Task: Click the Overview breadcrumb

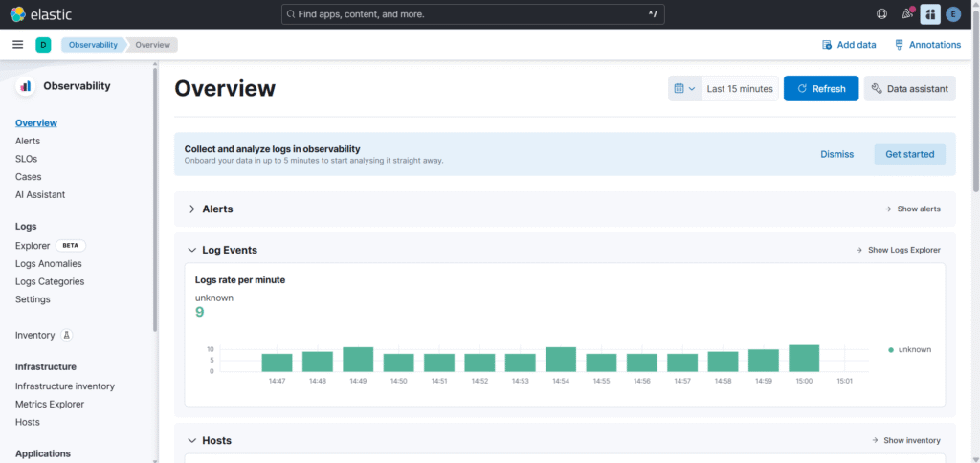Action: point(152,44)
